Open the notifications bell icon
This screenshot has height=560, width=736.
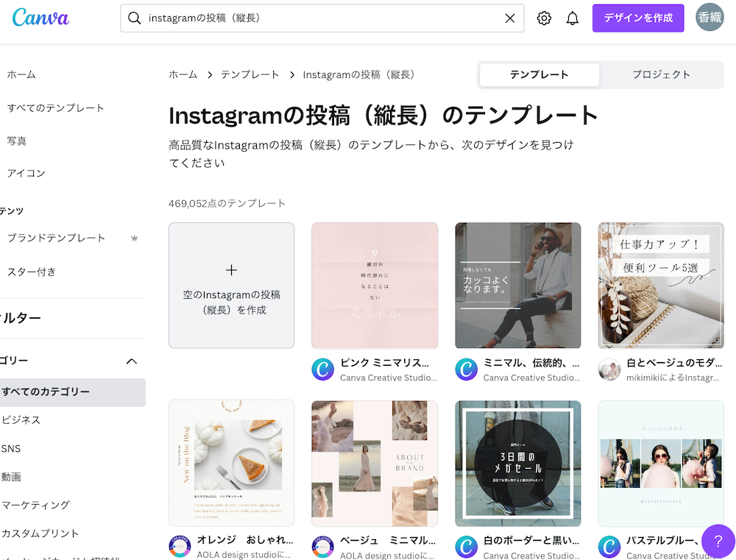[x=573, y=18]
